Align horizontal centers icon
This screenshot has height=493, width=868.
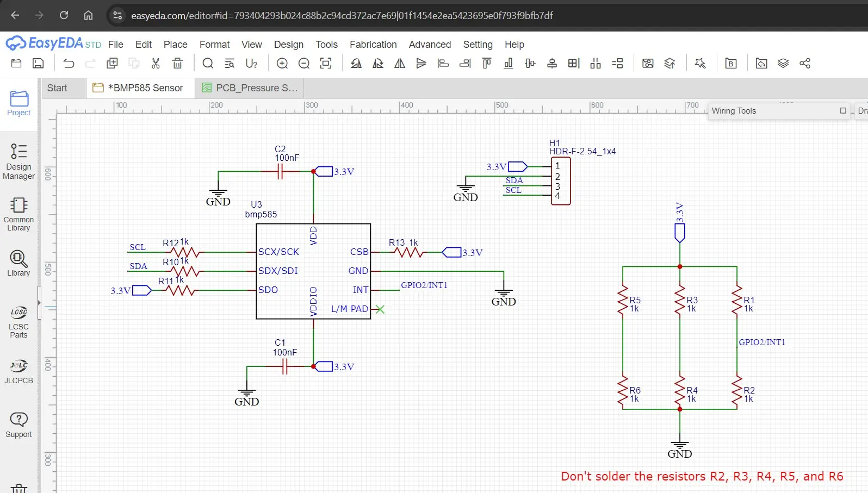(530, 63)
